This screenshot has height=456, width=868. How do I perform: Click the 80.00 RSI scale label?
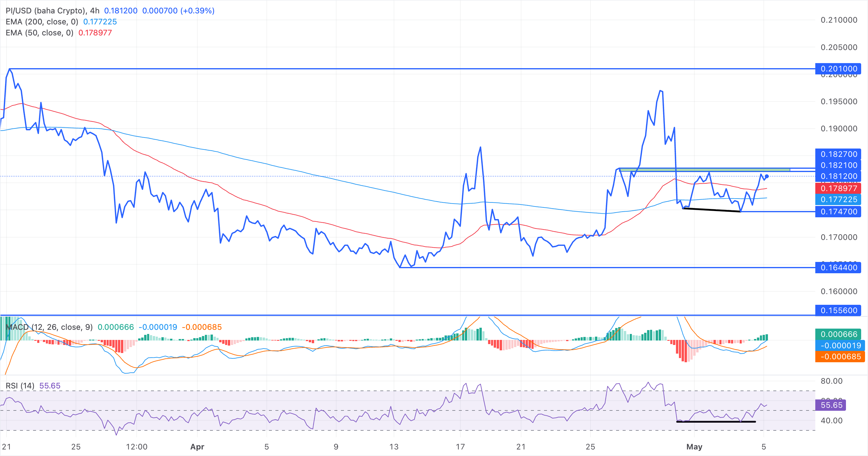click(832, 381)
